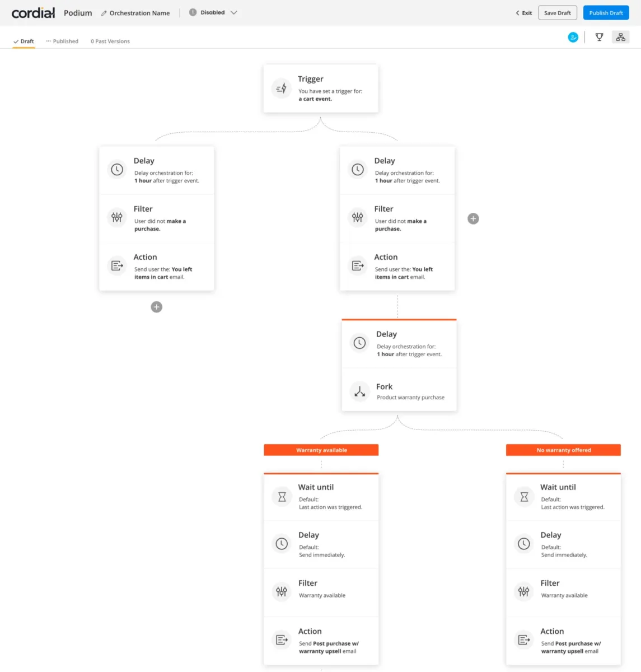Viewport: 641px width, 672px height.
Task: Click the trophy icon in the toolbar
Action: tap(599, 37)
